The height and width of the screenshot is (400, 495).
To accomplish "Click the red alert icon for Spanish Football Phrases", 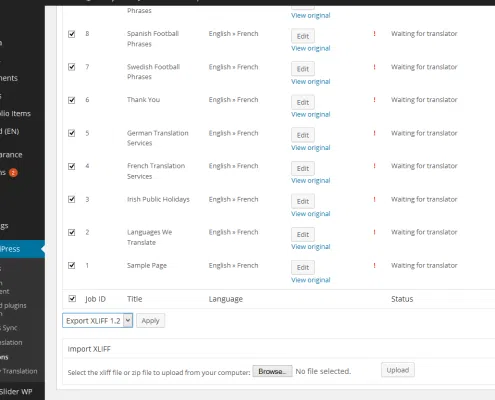I will pyautogui.click(x=374, y=34).
